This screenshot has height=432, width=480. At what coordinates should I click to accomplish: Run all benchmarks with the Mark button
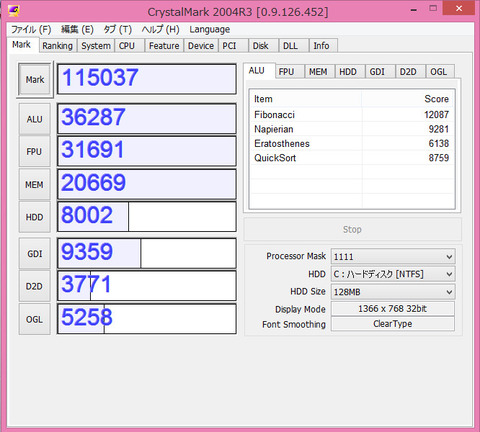(x=35, y=80)
